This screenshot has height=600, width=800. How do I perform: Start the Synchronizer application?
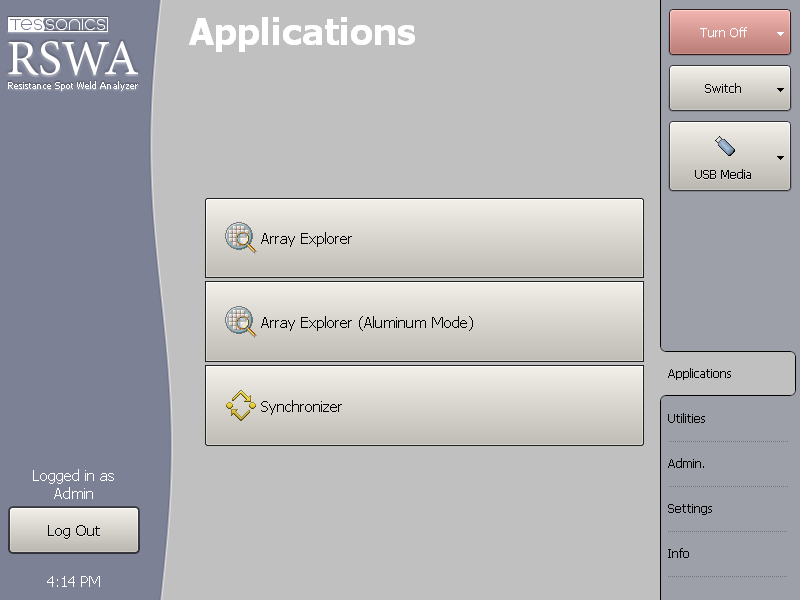point(424,406)
